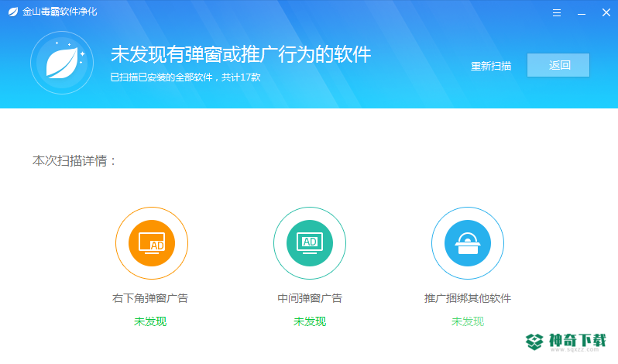
Task: Select the 推广捆绑其他软件 label
Action: 468,298
